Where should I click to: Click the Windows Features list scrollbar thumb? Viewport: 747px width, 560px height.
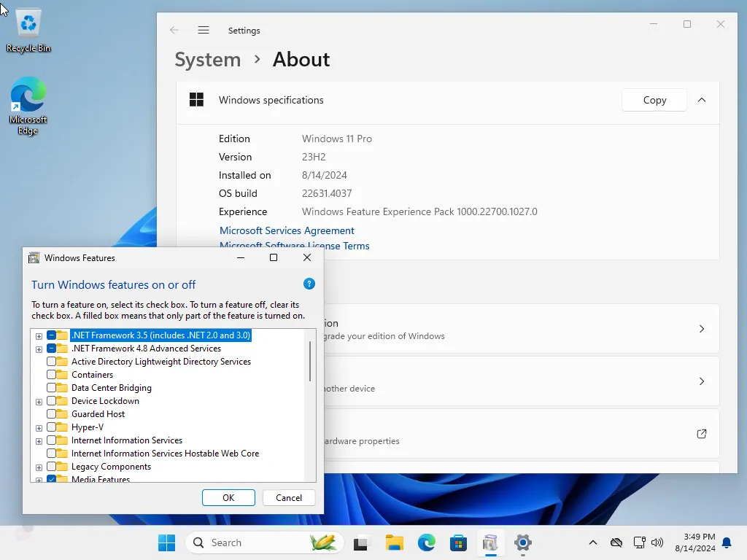[310, 361]
